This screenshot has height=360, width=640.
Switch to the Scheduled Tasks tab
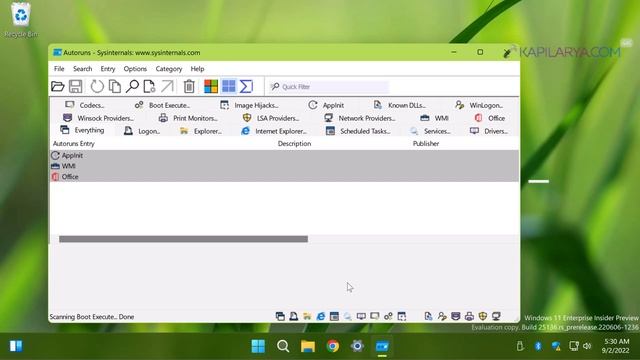(358, 131)
